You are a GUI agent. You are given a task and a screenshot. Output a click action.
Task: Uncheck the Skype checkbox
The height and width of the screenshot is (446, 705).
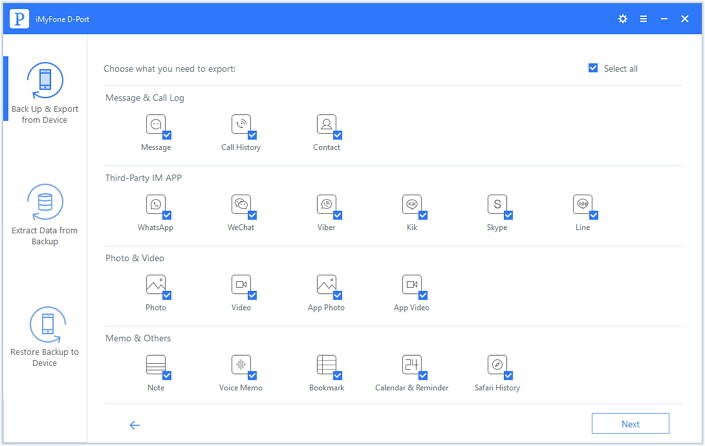[x=509, y=215]
